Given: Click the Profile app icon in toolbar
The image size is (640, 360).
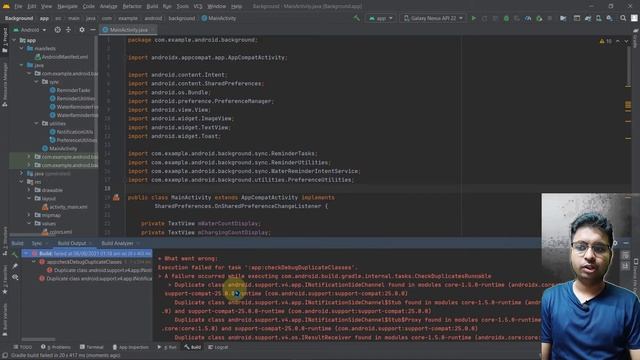Looking at the screenshot, I should pyautogui.click(x=528, y=18).
